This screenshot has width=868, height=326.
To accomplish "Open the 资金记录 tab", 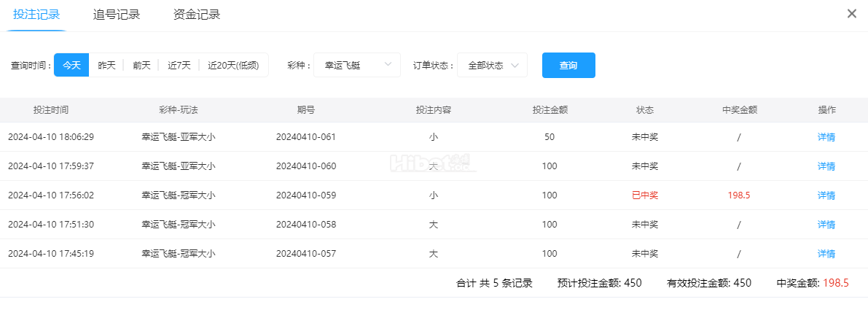I will pos(197,15).
